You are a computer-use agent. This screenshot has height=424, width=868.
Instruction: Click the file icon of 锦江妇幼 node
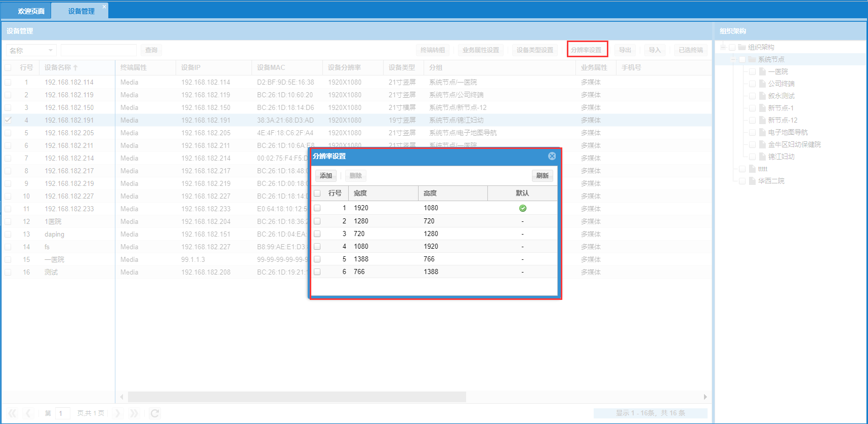tap(762, 157)
